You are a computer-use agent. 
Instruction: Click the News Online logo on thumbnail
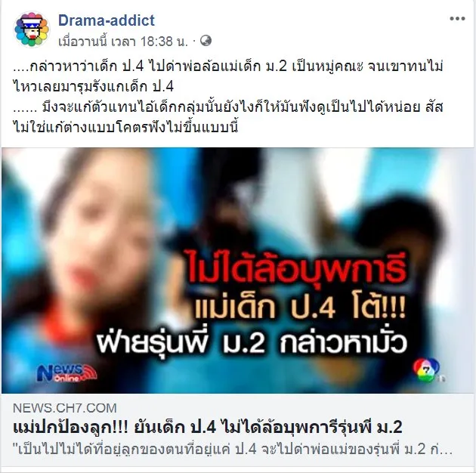[x=66, y=373]
